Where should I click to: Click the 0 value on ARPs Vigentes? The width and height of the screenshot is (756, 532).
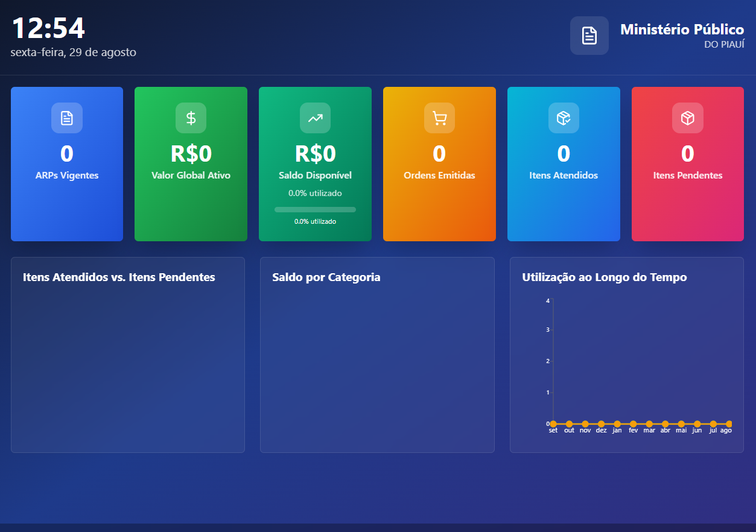(67, 154)
